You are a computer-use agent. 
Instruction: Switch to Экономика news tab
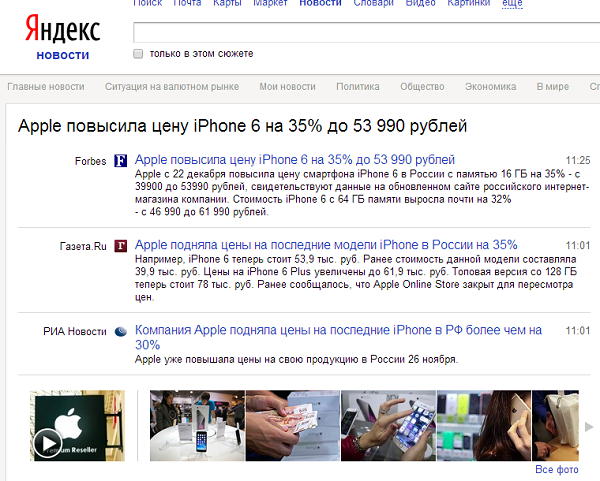click(490, 87)
